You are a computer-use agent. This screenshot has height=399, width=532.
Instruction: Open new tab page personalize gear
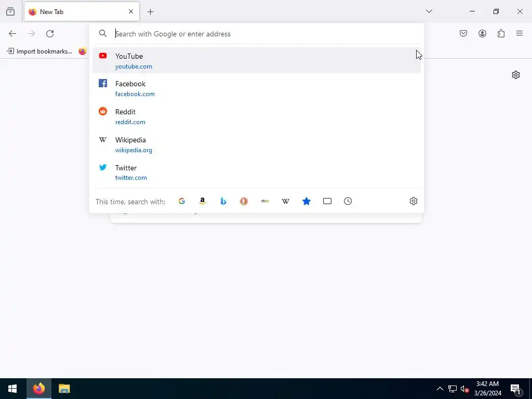pyautogui.click(x=516, y=75)
